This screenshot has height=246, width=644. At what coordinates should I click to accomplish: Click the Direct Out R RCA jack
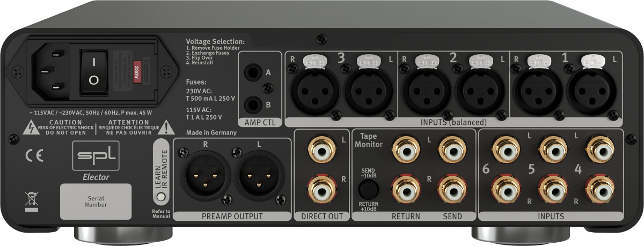pos(320,190)
